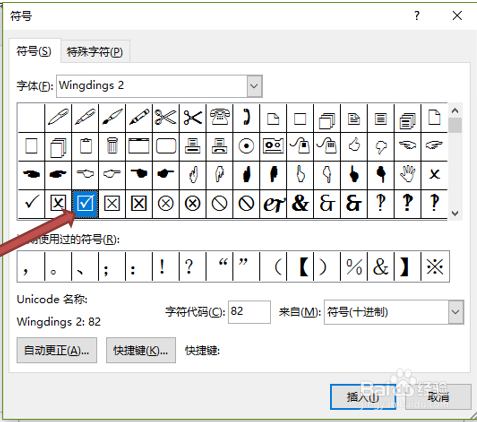Choose the pencil symbol in first row
Viewport: 477px width, 422px height.
139,118
